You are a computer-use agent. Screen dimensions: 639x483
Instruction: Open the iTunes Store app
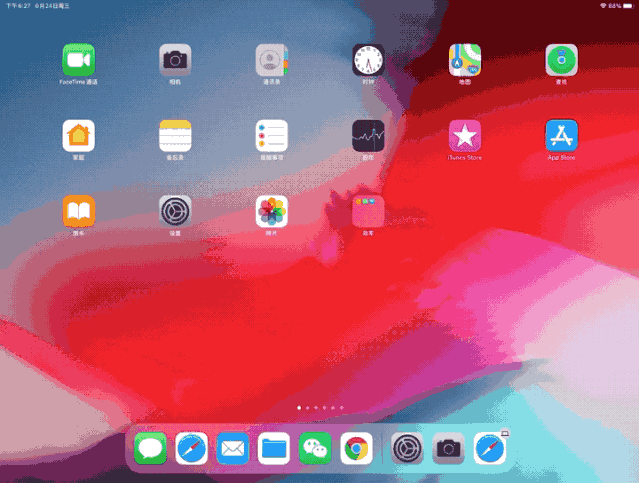pyautogui.click(x=465, y=136)
